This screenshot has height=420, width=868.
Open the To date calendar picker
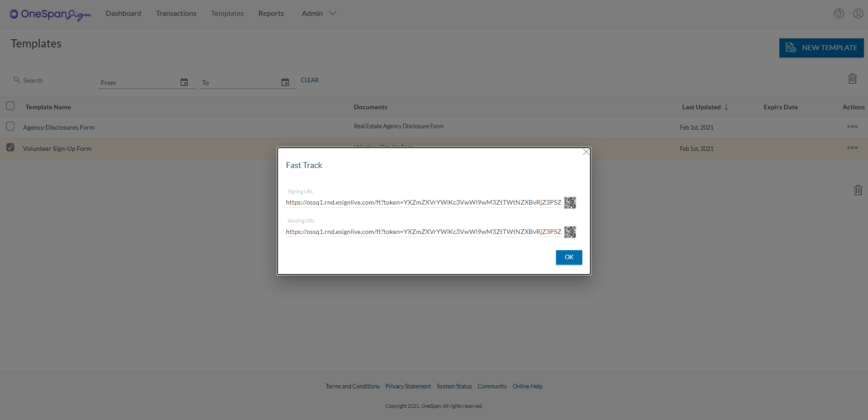(285, 82)
